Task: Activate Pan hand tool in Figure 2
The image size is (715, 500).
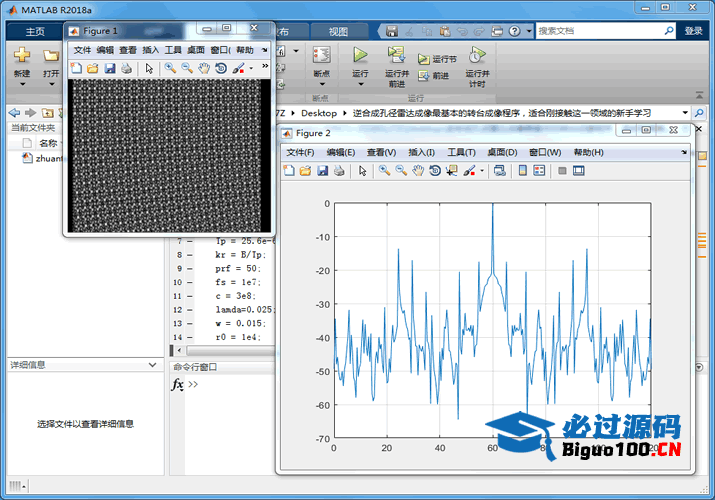Action: click(x=418, y=171)
